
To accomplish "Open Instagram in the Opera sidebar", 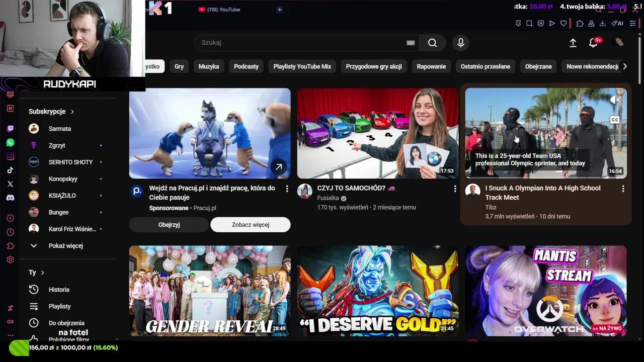I will pyautogui.click(x=10, y=156).
